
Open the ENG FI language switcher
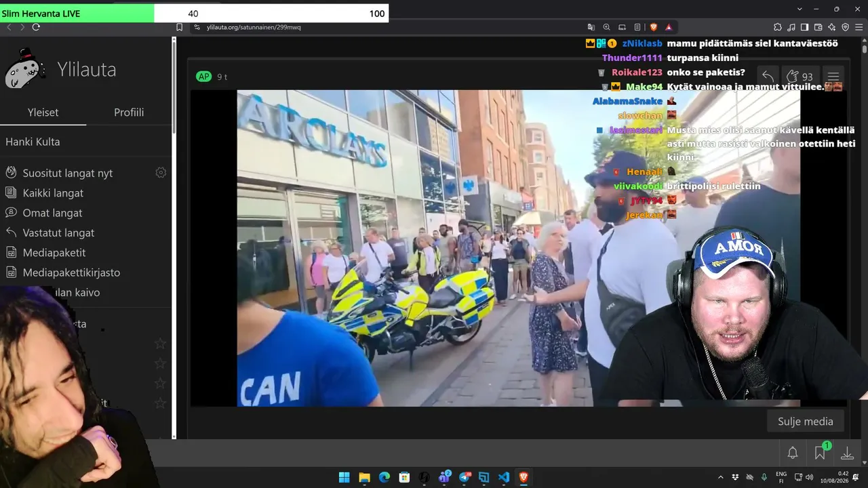point(781,477)
